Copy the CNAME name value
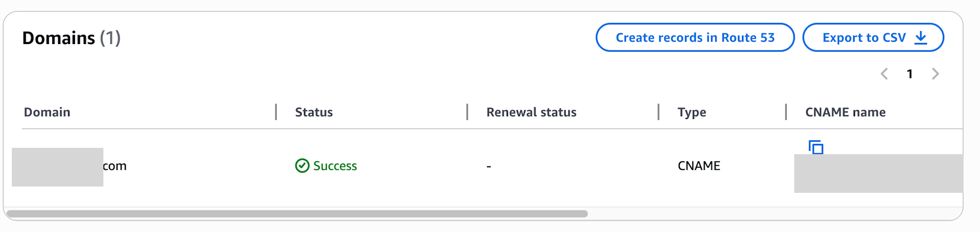 pos(816,147)
